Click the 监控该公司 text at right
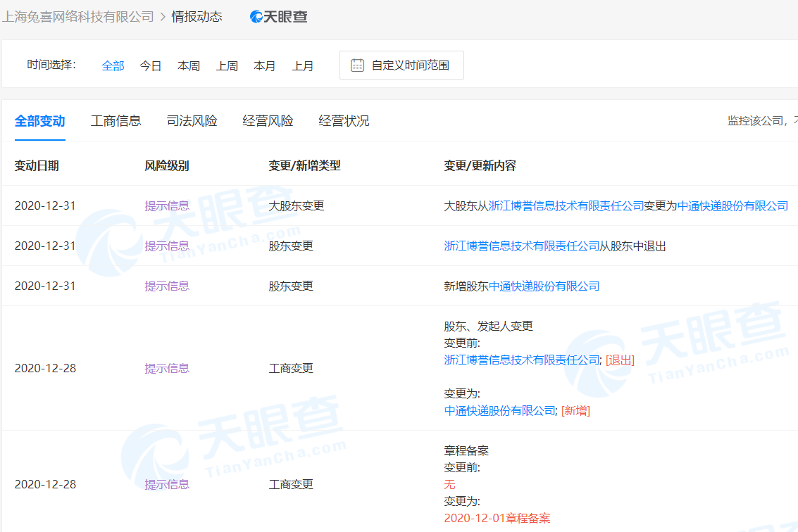798x532 pixels. (755, 121)
